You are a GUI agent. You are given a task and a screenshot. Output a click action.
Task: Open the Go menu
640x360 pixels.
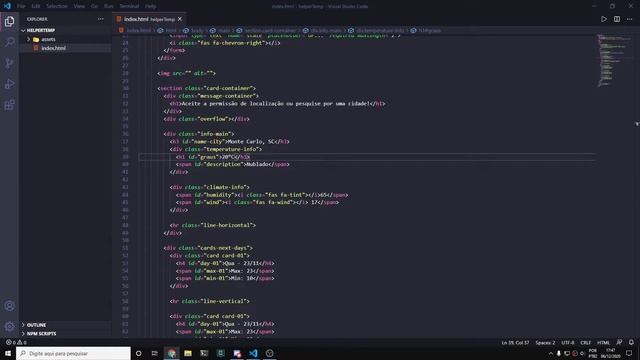click(94, 6)
